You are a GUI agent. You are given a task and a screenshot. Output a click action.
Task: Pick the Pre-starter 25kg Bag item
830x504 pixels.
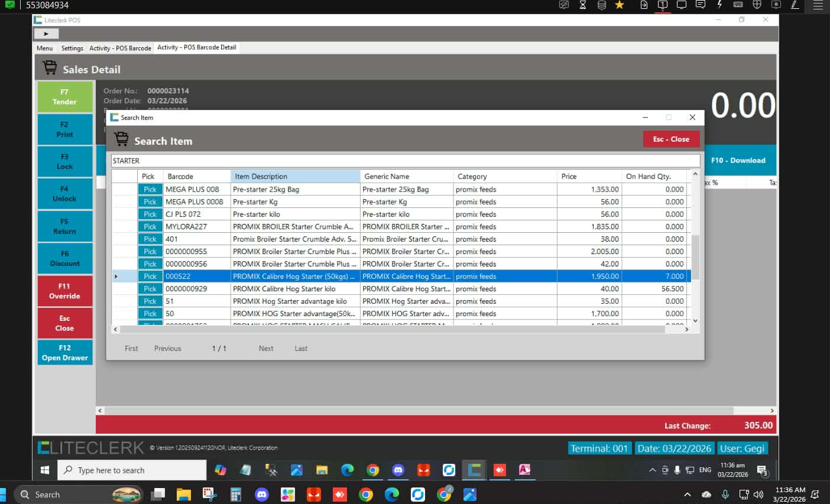point(150,190)
